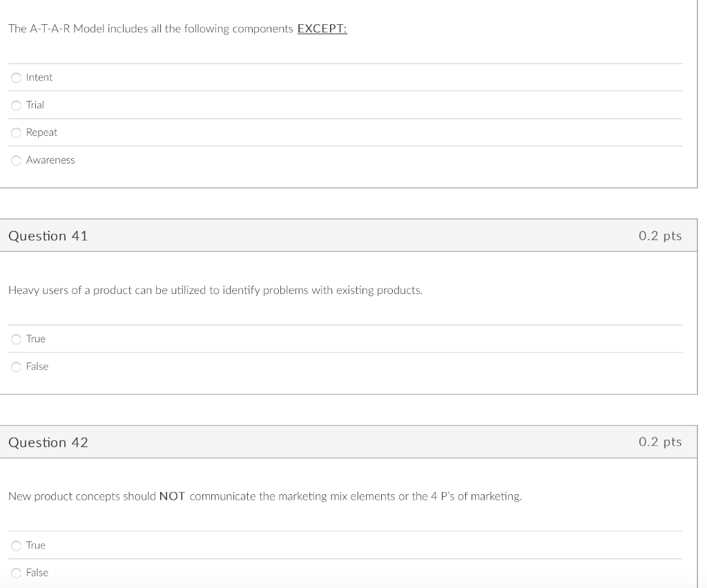Click the 0.2 pts label on Question 41
The image size is (707, 588).
tap(661, 235)
